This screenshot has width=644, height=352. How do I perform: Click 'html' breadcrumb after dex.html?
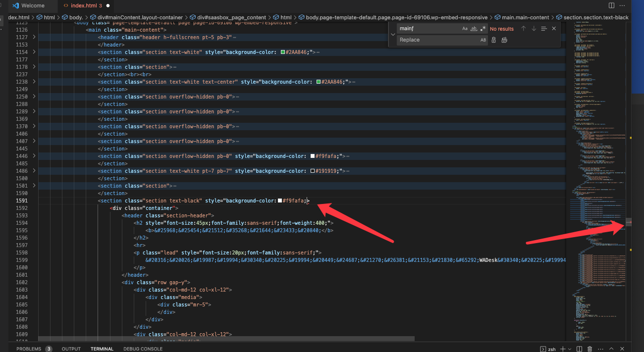(x=49, y=17)
